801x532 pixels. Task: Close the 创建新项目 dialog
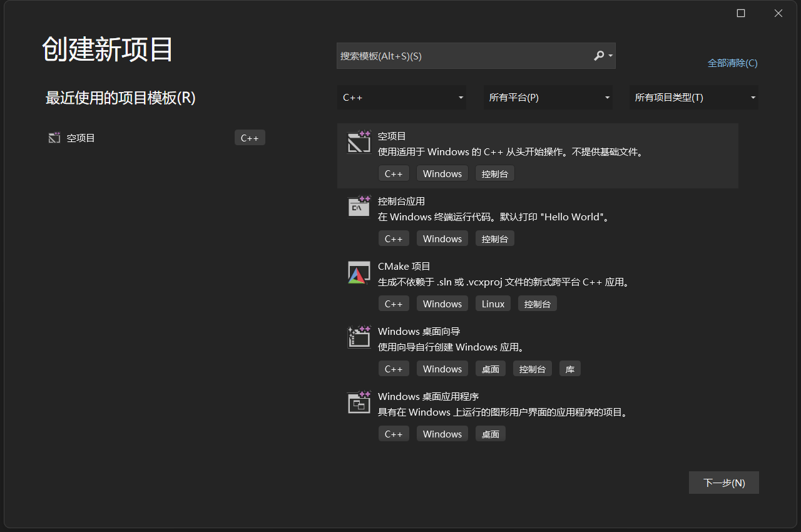pyautogui.click(x=778, y=13)
